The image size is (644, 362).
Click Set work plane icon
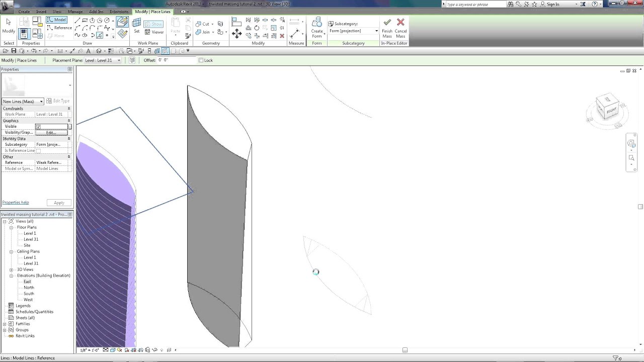click(136, 26)
